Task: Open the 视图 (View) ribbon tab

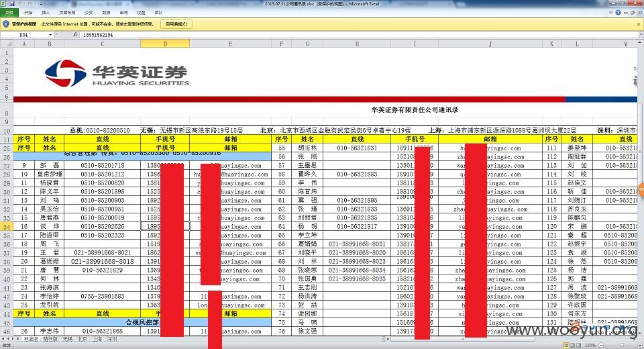Action: tap(141, 12)
